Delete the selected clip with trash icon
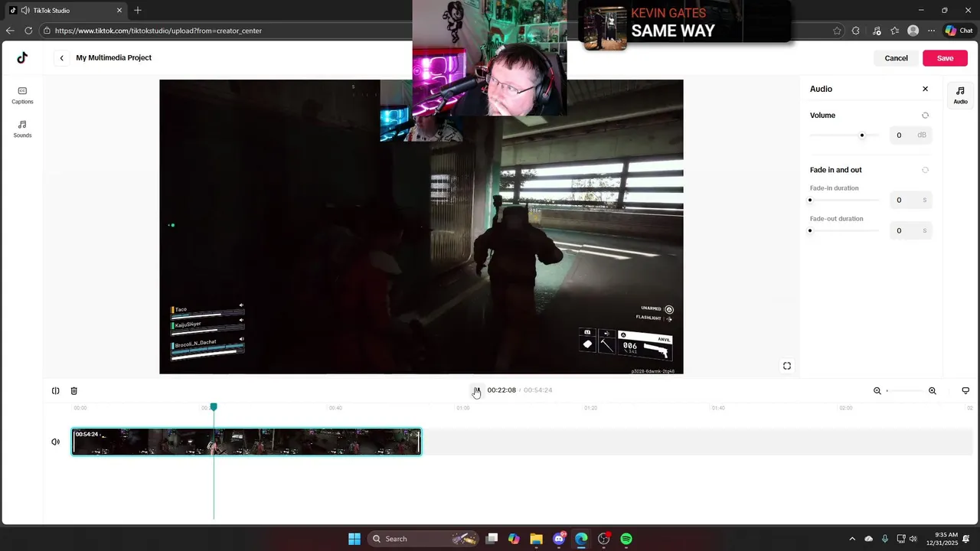This screenshot has height=551, width=980. (73, 391)
